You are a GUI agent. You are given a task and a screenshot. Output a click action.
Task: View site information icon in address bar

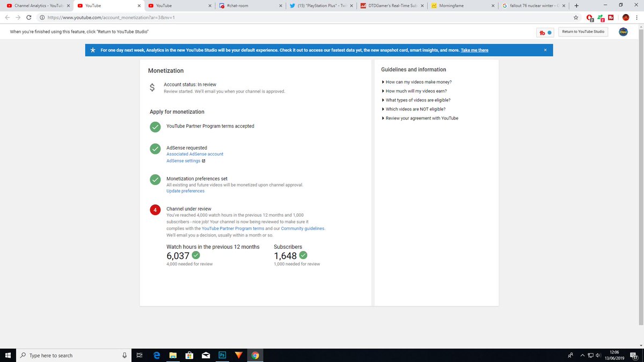coord(42,18)
